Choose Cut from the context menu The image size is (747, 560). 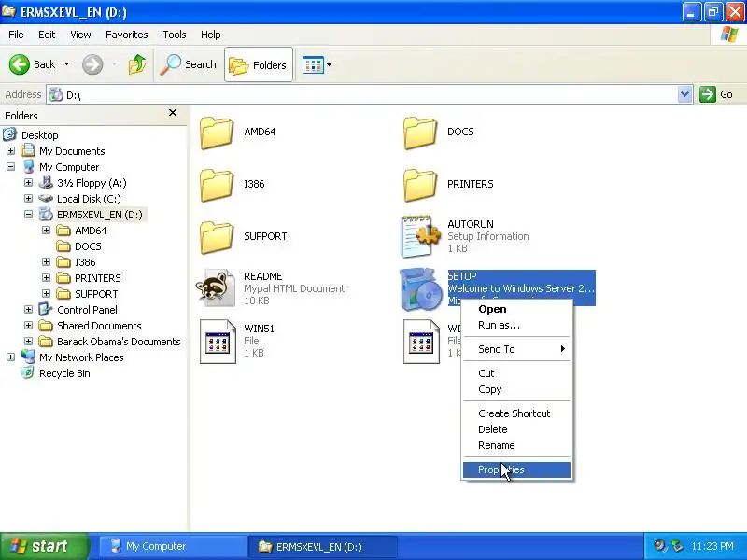point(516,373)
